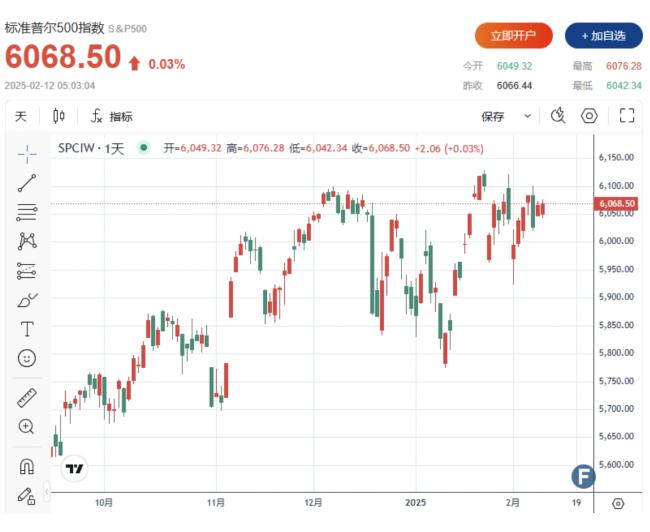Open the 天 timeframe selector

(x=21, y=117)
